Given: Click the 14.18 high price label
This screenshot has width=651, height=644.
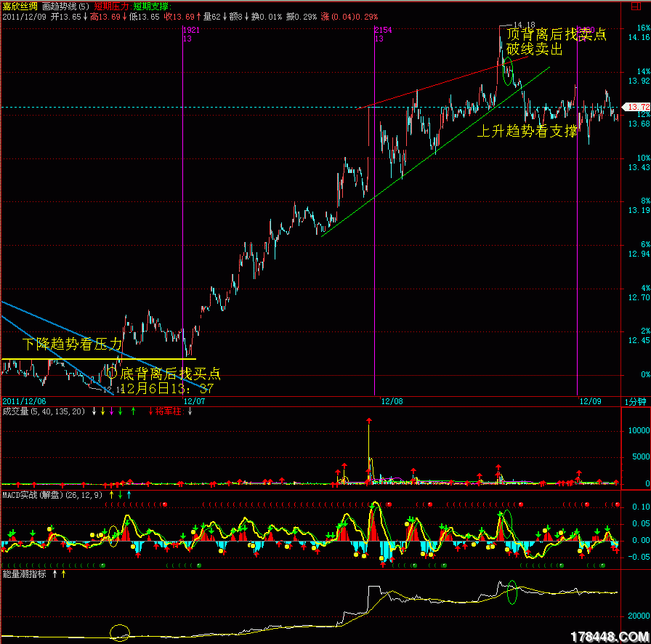Looking at the screenshot, I should 524,25.
